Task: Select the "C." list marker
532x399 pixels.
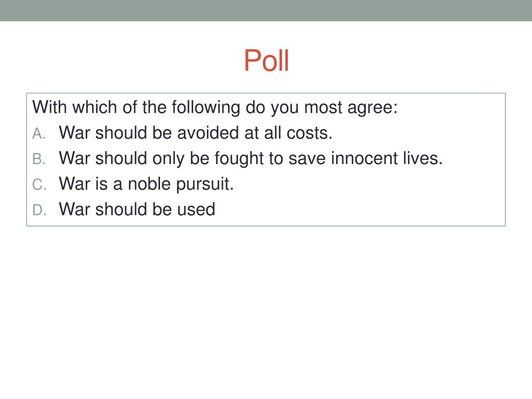Action: click(39, 184)
